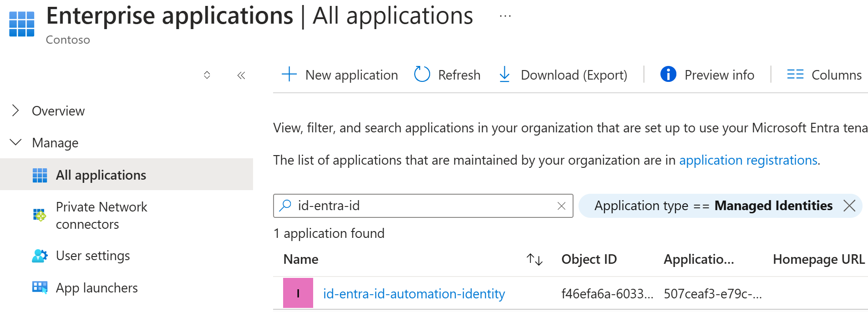Click the pink I application avatar
The width and height of the screenshot is (868, 312).
298,293
